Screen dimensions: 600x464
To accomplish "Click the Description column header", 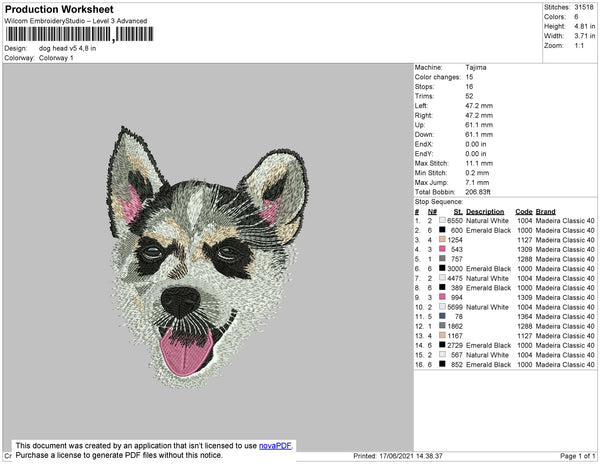I will pos(485,211).
